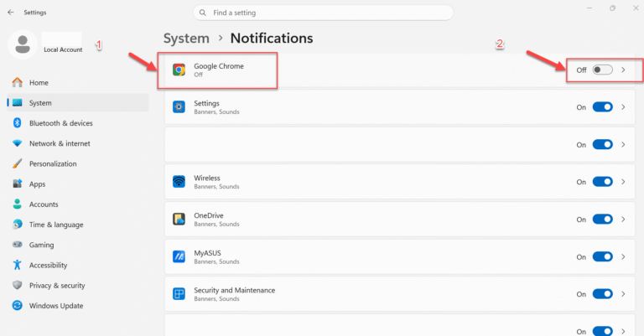Disable OneDrive notifications toggle
The width and height of the screenshot is (644, 336).
click(603, 219)
